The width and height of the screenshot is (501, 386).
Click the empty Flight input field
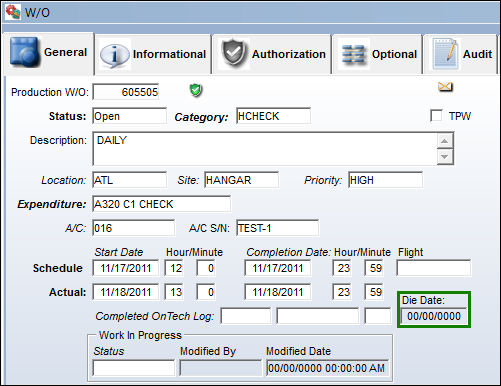click(434, 268)
